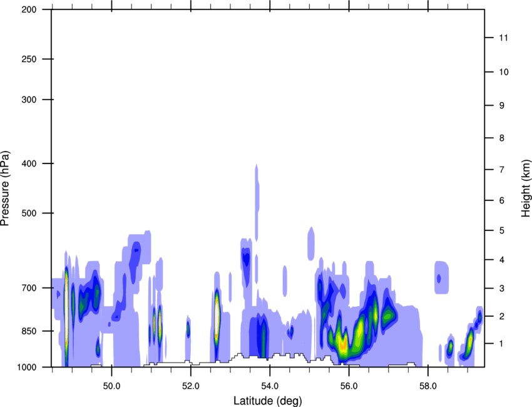This screenshot has height=407, width=532.
Task: Click the 7 km height label
Action: (502, 170)
